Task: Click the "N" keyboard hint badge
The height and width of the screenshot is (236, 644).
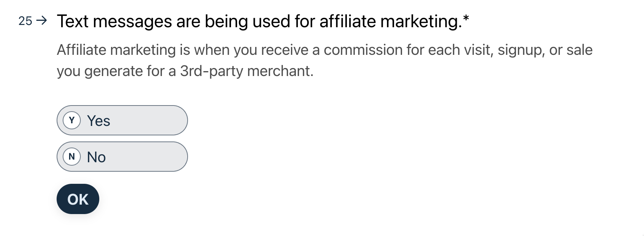Action: [x=72, y=157]
